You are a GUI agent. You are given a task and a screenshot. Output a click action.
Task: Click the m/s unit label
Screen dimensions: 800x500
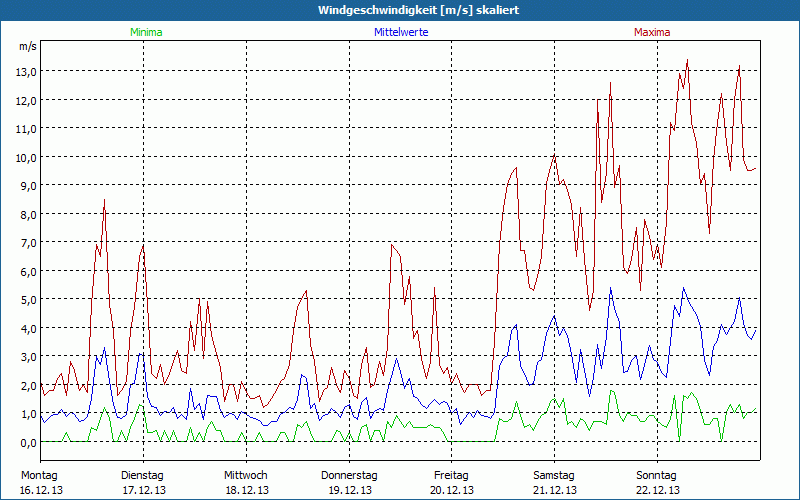point(27,46)
